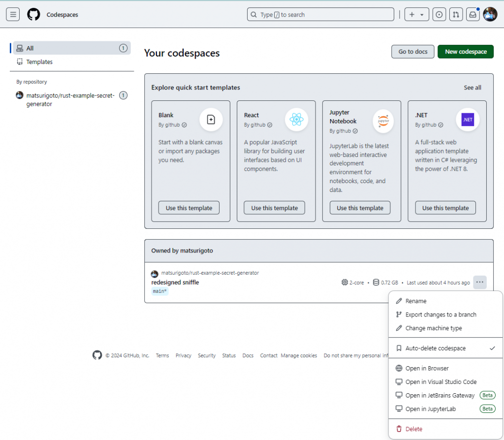This screenshot has width=504, height=440.
Task: Select Open in Browser
Action: [x=445, y=368]
